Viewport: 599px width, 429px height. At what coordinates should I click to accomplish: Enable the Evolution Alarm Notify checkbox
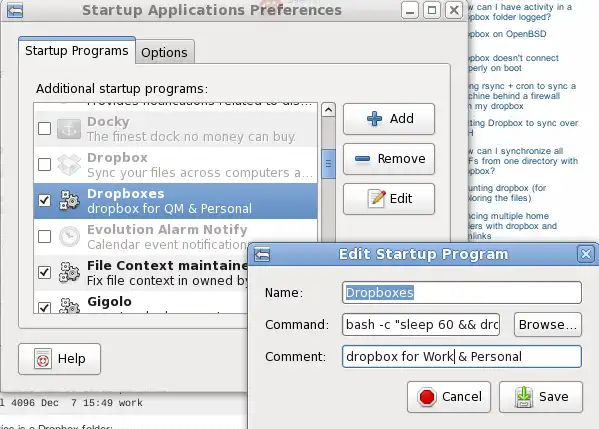point(44,236)
